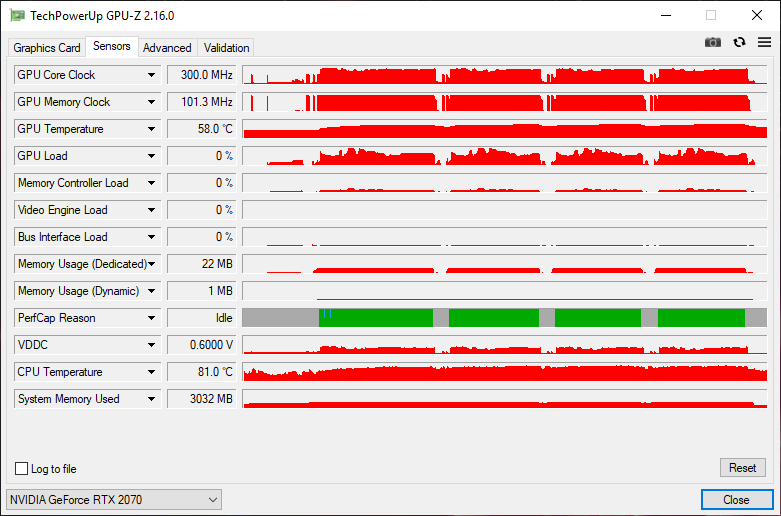Click the Bus Interface Load graph
The width and height of the screenshot is (781, 516).
[505, 237]
